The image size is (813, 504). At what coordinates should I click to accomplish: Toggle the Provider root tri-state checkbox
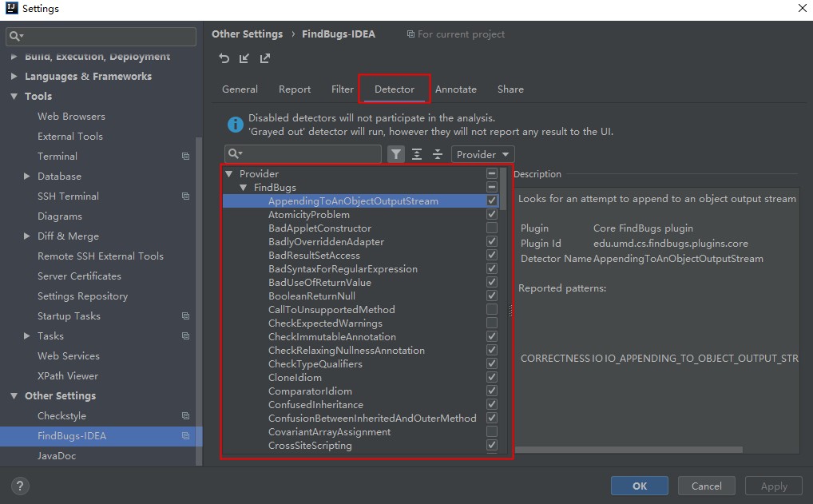tap(492, 173)
